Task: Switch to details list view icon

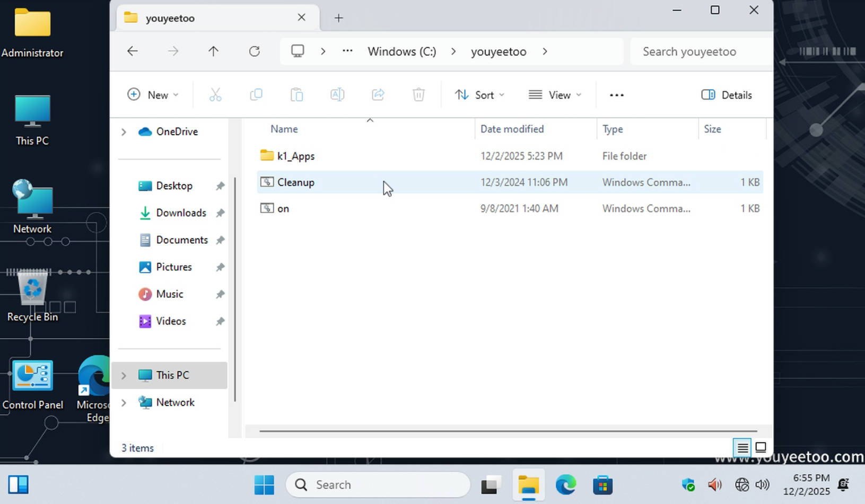Action: tap(742, 447)
